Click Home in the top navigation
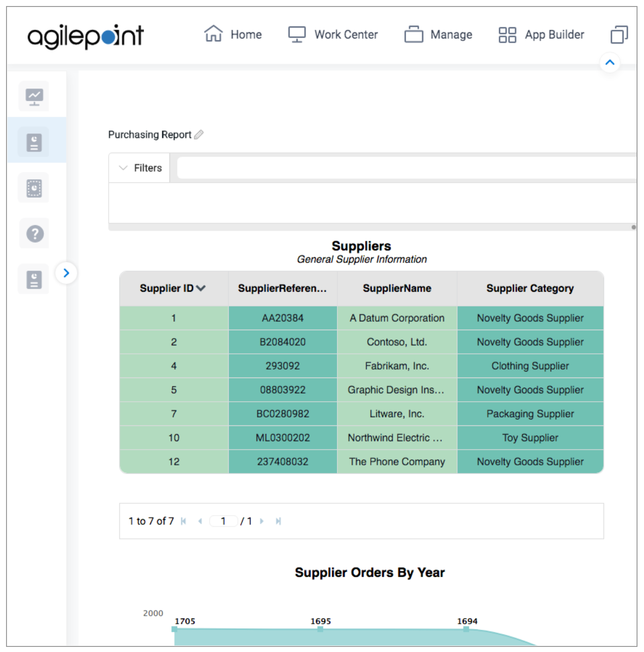 click(x=246, y=34)
